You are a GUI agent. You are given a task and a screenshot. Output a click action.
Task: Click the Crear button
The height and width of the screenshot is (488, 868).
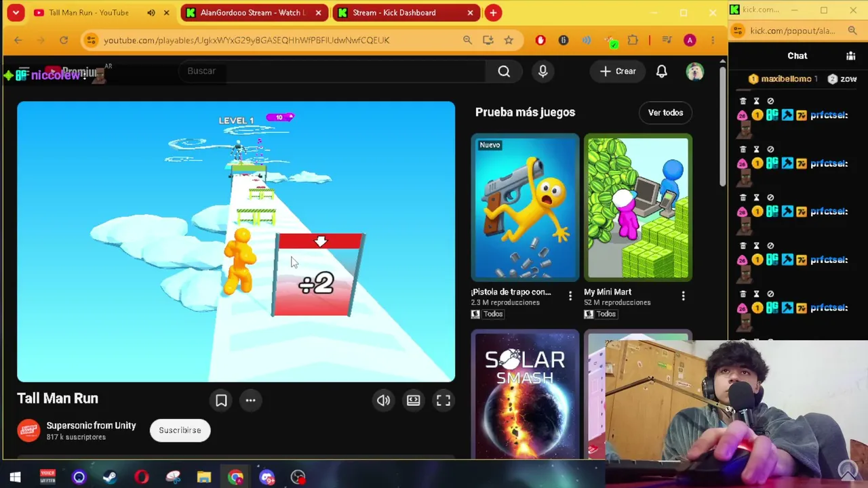(x=618, y=71)
